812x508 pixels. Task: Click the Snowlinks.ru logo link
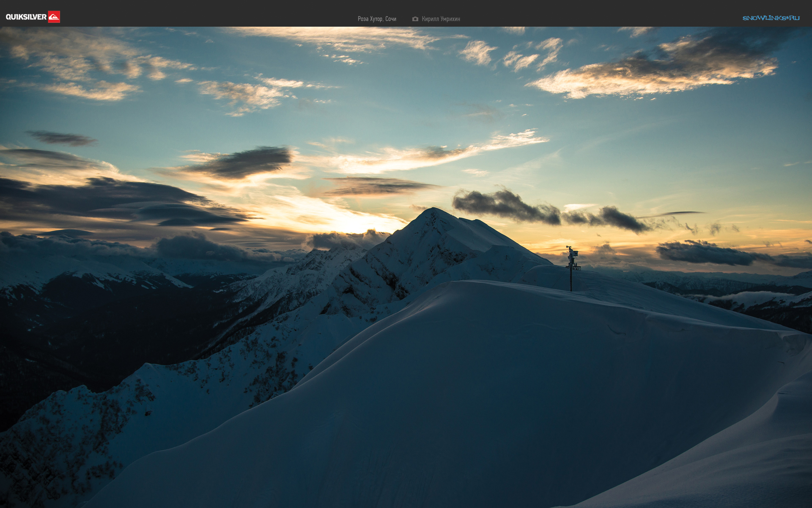tap(771, 18)
